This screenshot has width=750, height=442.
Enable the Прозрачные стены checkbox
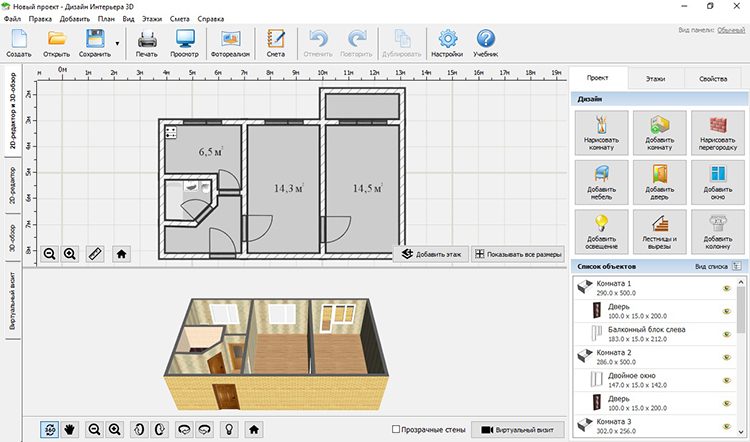(397, 429)
